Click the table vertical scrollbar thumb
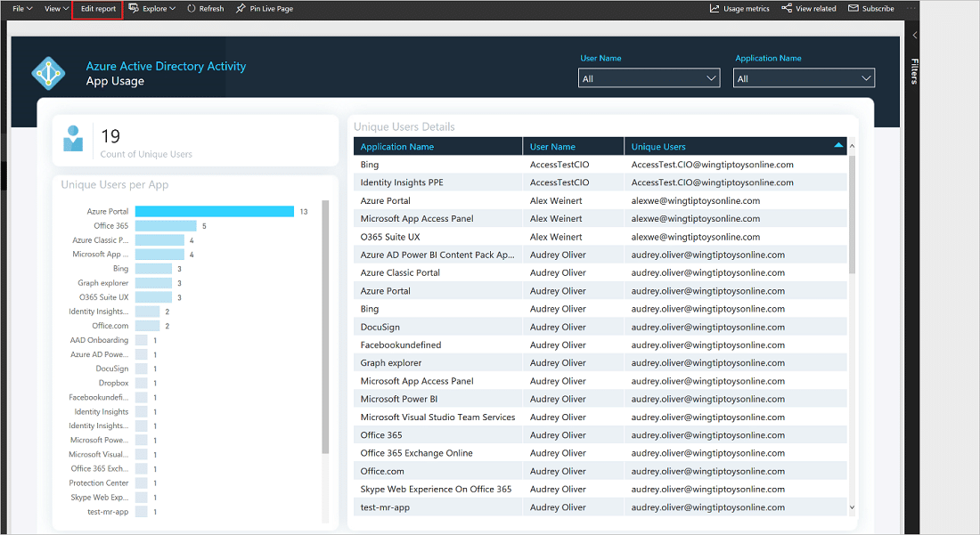This screenshot has height=535, width=980. coord(851,215)
